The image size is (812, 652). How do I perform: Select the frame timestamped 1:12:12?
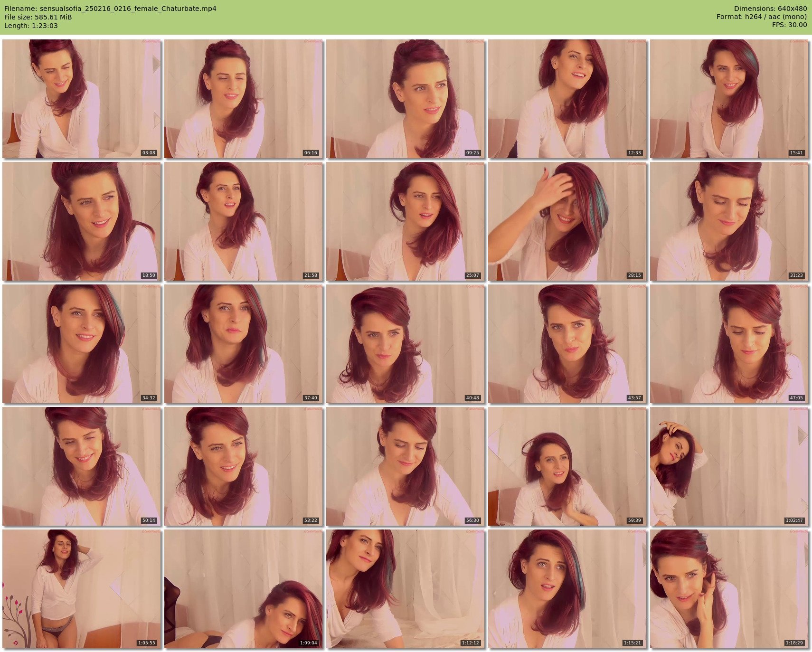tap(406, 589)
